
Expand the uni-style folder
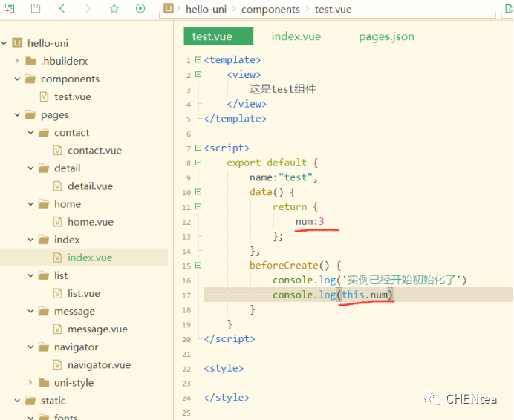point(30,383)
